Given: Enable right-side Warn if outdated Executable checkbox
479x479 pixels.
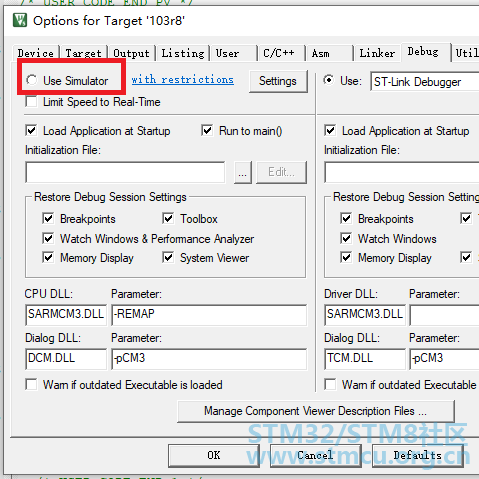Looking at the screenshot, I should [x=330, y=384].
